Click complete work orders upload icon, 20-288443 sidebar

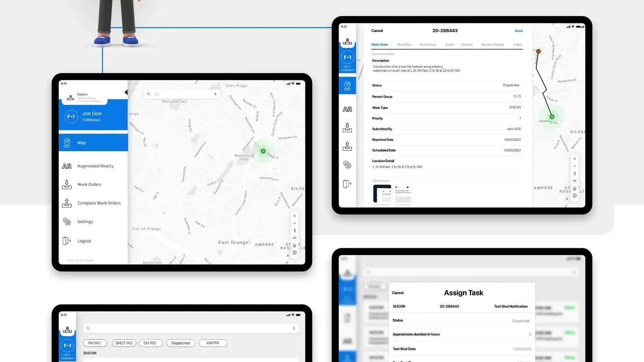(347, 146)
